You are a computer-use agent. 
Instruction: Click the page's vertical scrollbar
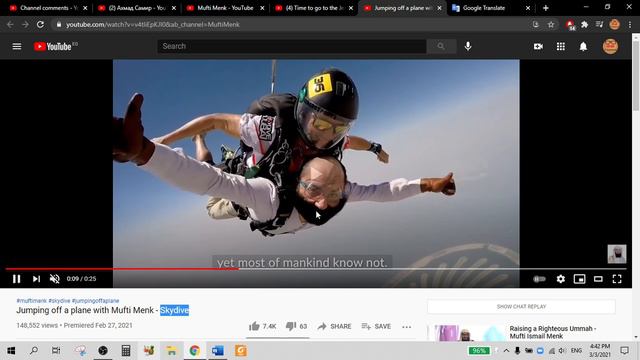coord(636,76)
